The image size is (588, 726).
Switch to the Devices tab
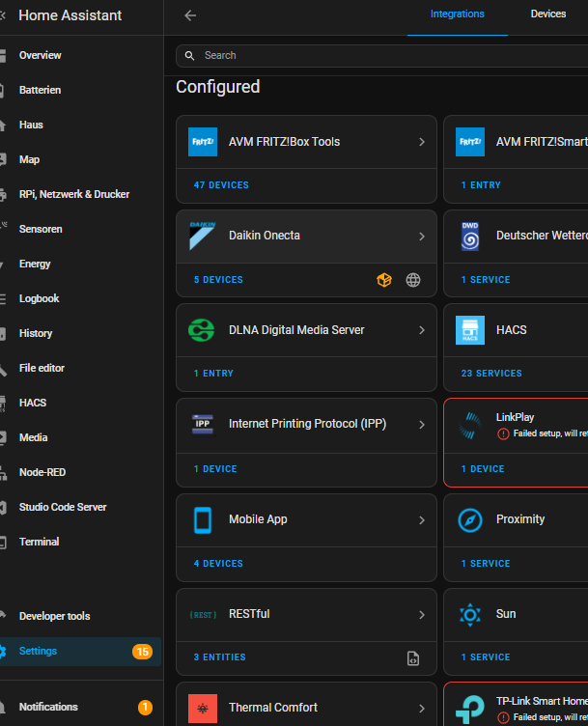pos(547,14)
